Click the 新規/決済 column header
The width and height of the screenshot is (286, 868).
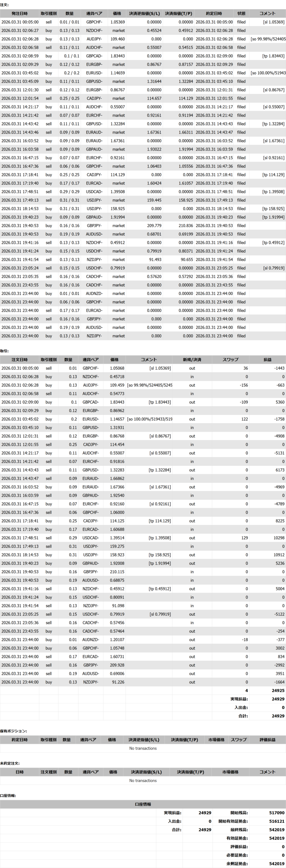(192, 359)
